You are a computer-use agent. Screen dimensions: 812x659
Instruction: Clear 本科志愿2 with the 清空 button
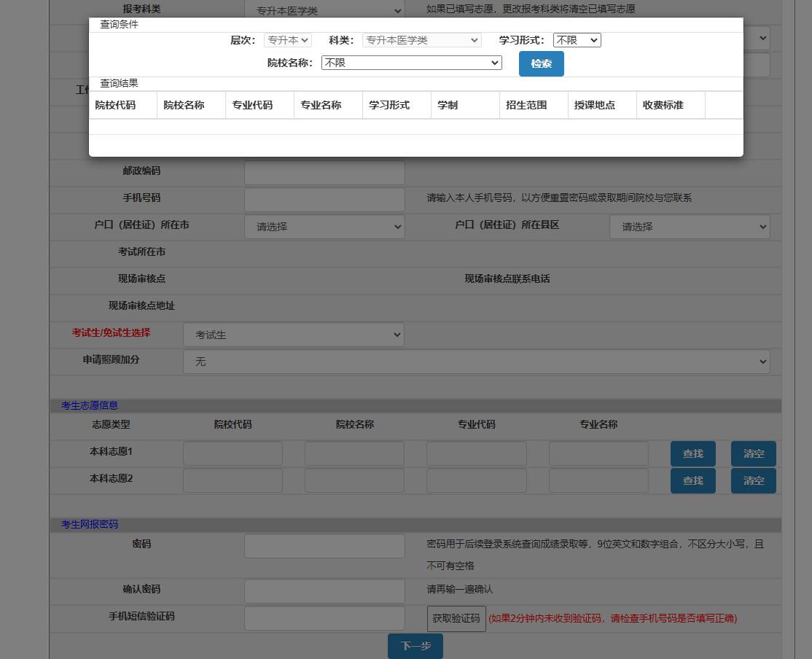(753, 480)
